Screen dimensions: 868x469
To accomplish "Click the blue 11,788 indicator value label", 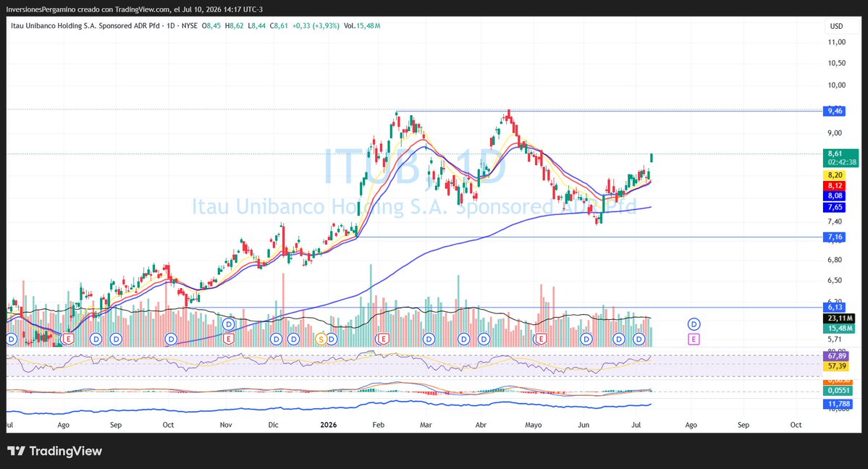I will pyautogui.click(x=838, y=404).
